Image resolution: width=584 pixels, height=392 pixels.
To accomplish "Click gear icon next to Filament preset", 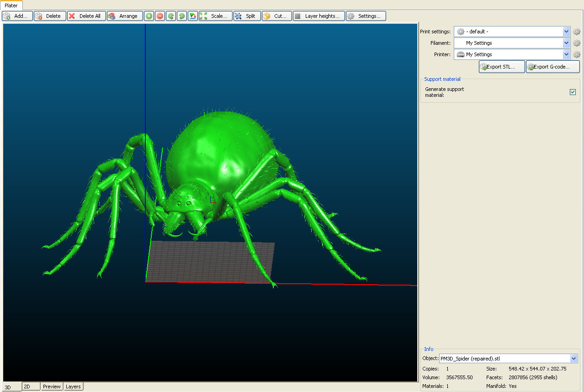I will click(x=577, y=43).
